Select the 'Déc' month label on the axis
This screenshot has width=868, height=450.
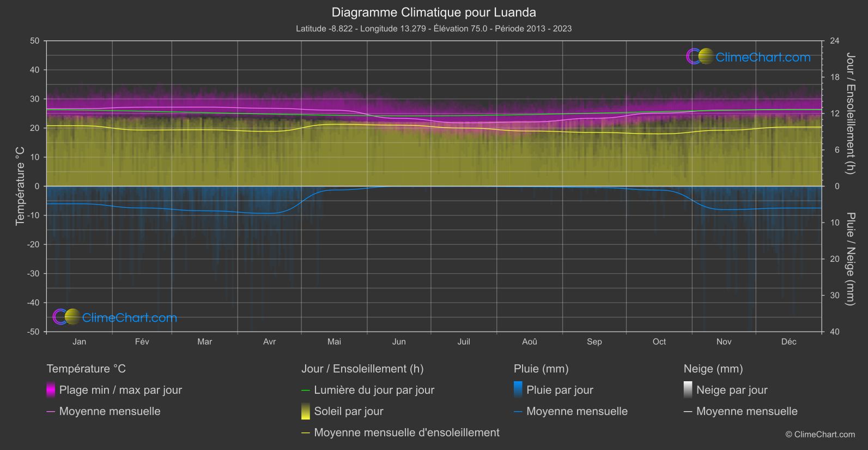(x=788, y=341)
